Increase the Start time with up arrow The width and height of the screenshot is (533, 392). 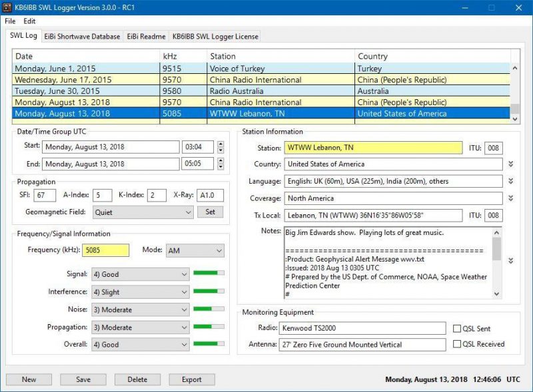pyautogui.click(x=221, y=144)
